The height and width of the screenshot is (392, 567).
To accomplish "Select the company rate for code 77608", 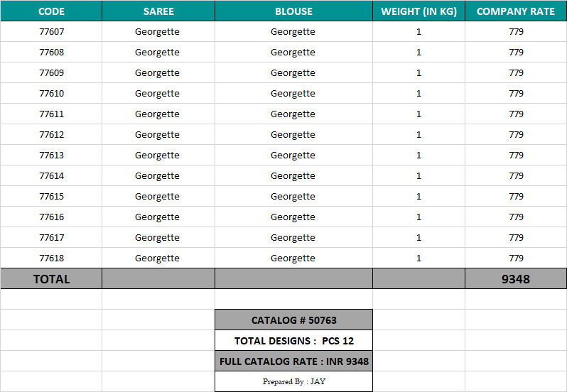I will click(516, 53).
